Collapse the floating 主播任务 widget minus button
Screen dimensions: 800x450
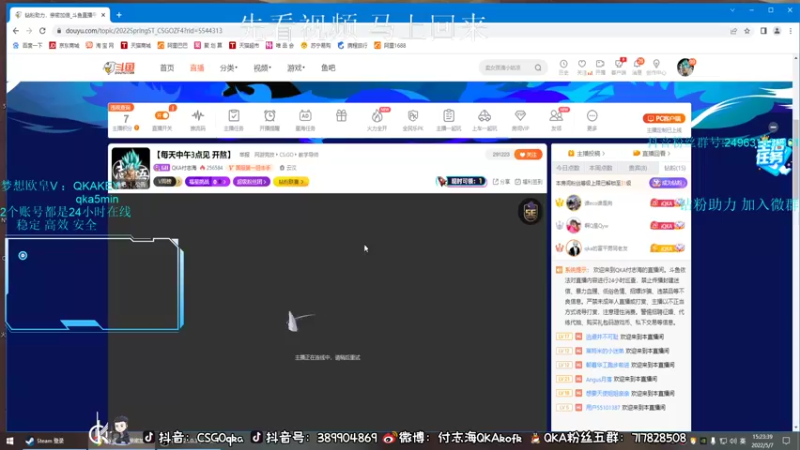coord(773,127)
